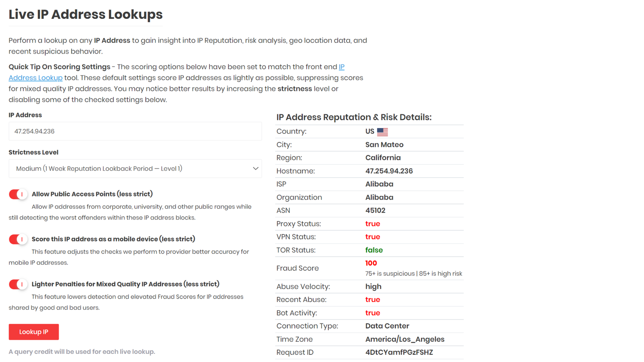This screenshot has width=644, height=362.
Task: Click the green TOR Status false value
Action: (373, 250)
